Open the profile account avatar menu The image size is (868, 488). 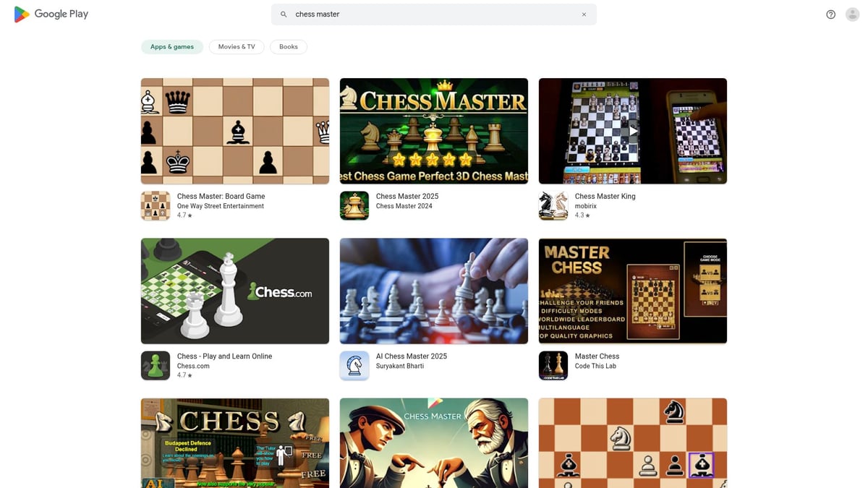click(x=852, y=14)
